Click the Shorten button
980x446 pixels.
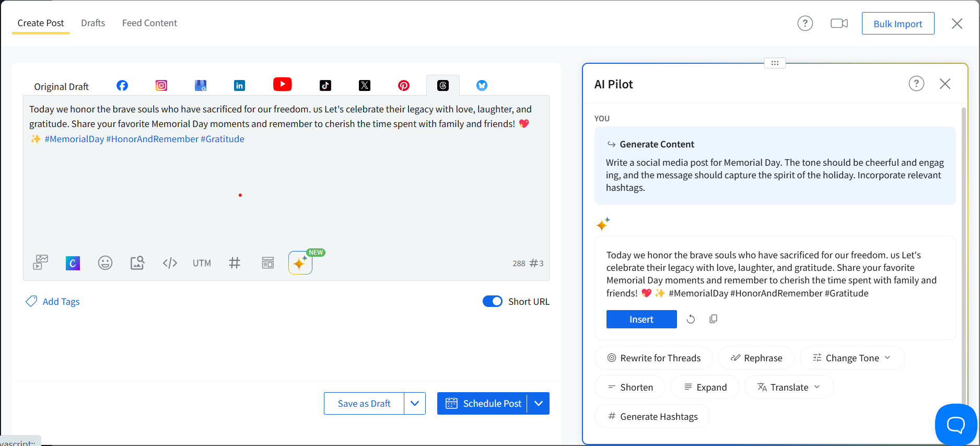tap(630, 387)
